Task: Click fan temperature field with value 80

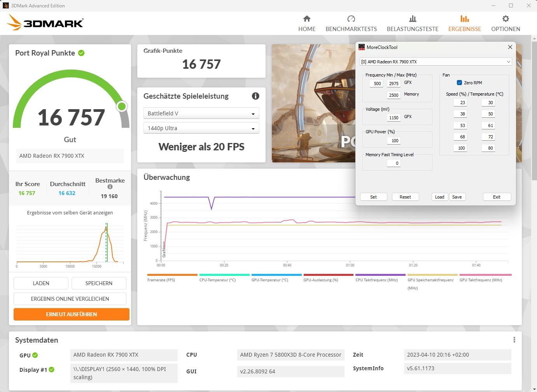Action: [488, 148]
